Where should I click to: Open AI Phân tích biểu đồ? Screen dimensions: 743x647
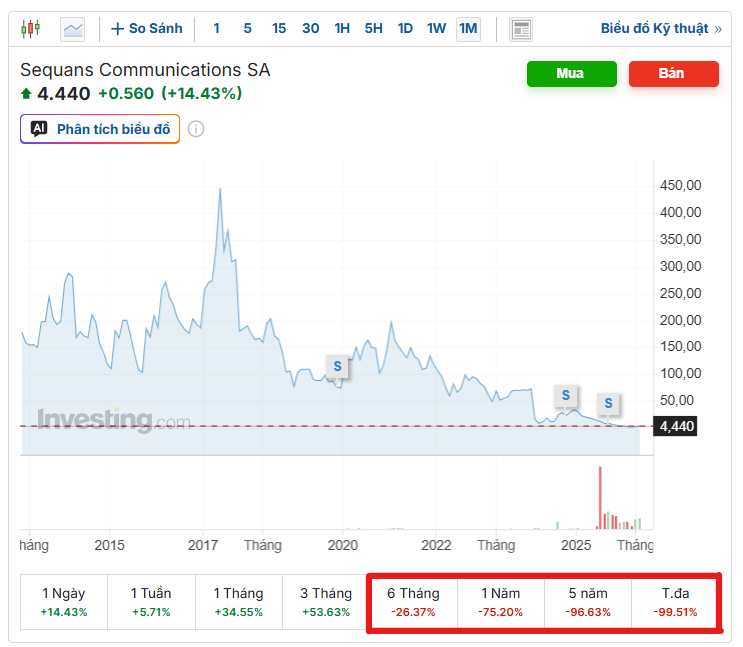100,129
